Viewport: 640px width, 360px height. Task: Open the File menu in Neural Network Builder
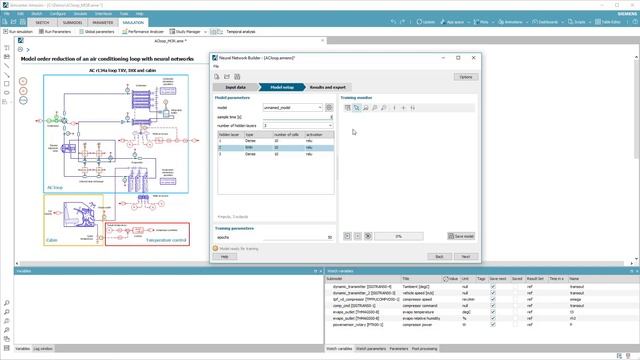tap(216, 66)
